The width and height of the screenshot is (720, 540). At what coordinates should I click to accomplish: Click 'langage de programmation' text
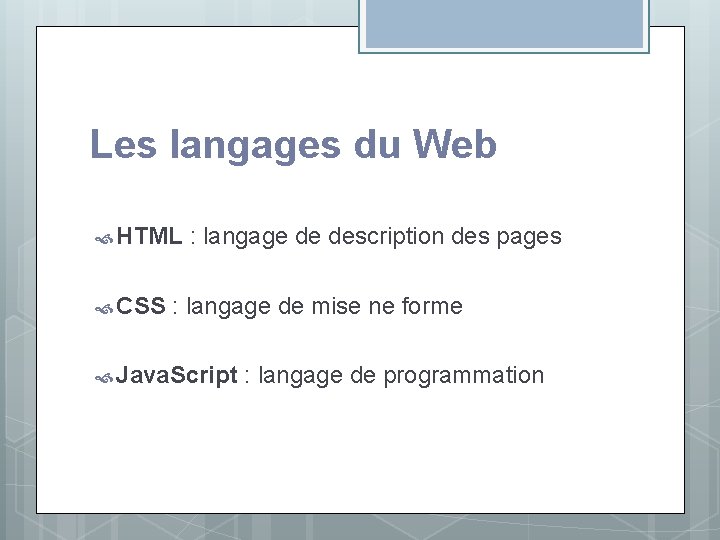[x=401, y=376]
